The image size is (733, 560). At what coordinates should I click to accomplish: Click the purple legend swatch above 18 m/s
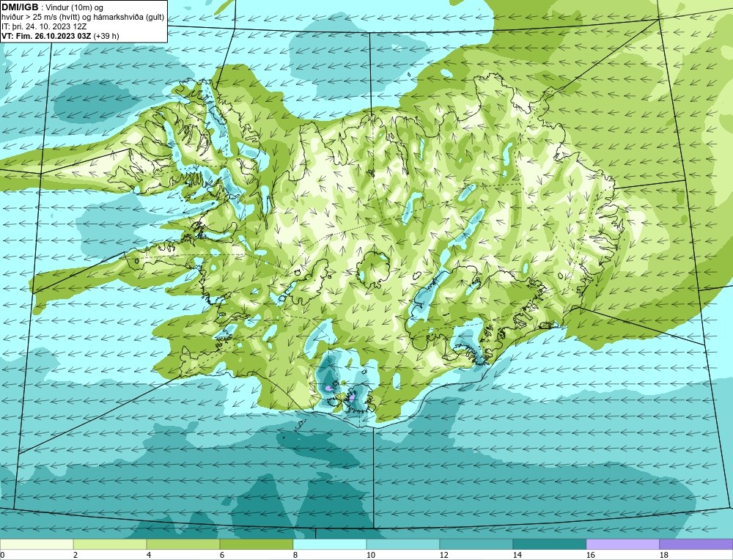696,544
